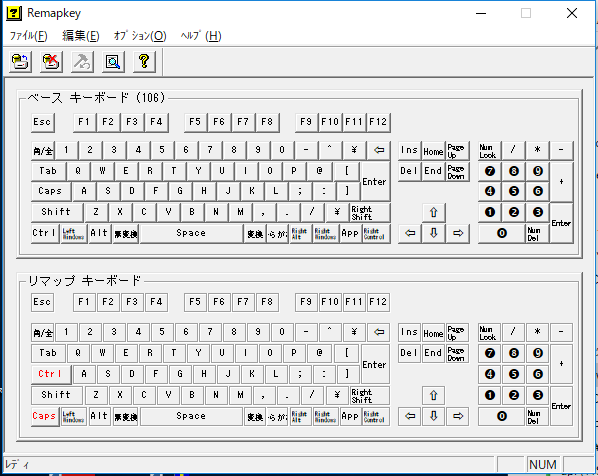The width and height of the screenshot is (598, 476).
Task: Open the ファイル(F) menu
Action: [x=29, y=36]
